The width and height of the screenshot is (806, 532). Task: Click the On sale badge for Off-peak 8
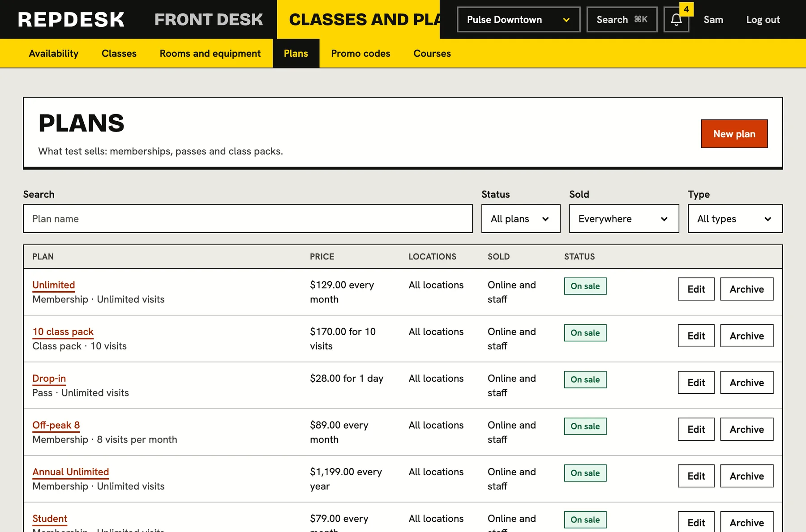(585, 426)
